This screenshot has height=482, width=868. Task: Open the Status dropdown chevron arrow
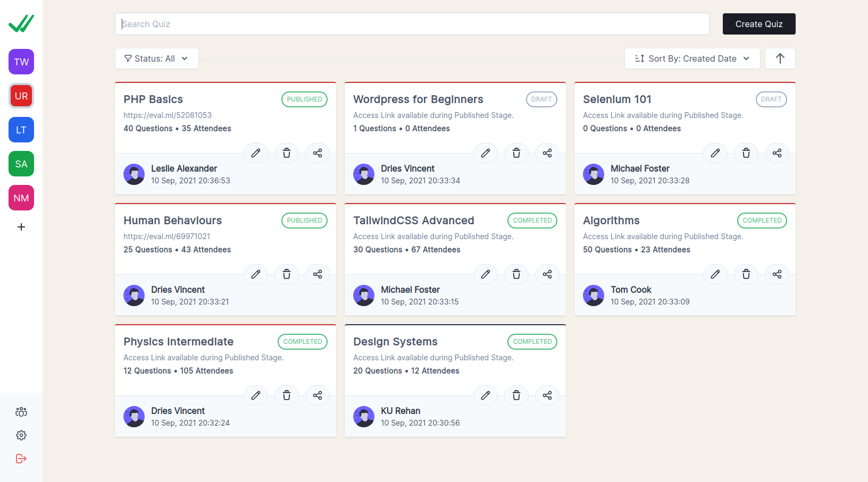pos(185,58)
